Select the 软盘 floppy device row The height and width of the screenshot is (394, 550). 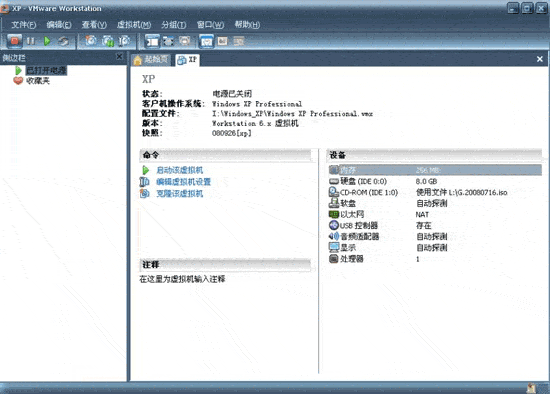click(435, 203)
